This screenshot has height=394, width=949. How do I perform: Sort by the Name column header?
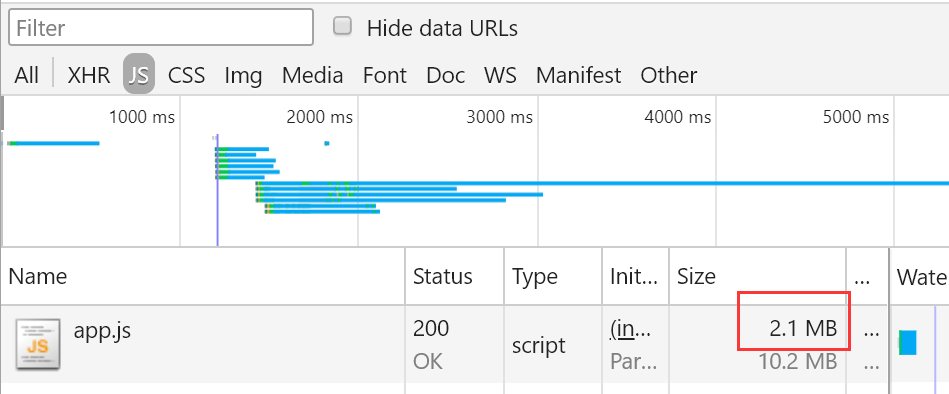(203, 277)
